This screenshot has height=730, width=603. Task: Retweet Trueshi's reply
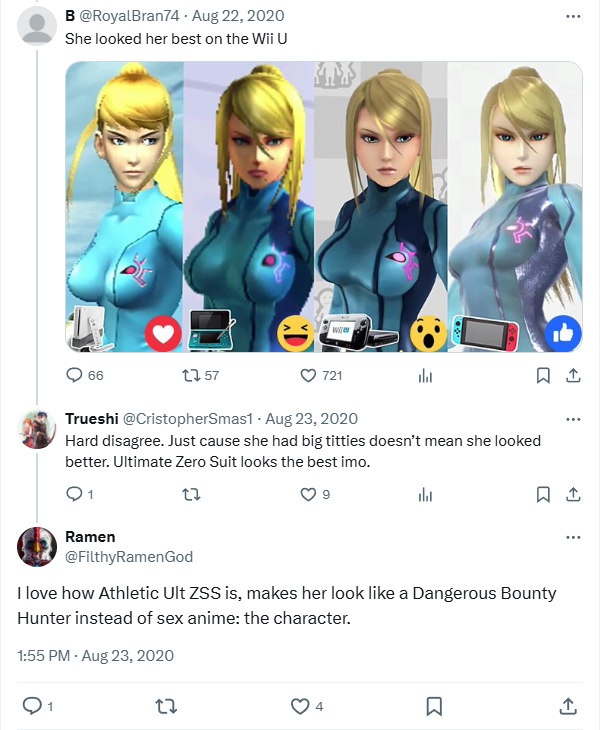point(191,494)
